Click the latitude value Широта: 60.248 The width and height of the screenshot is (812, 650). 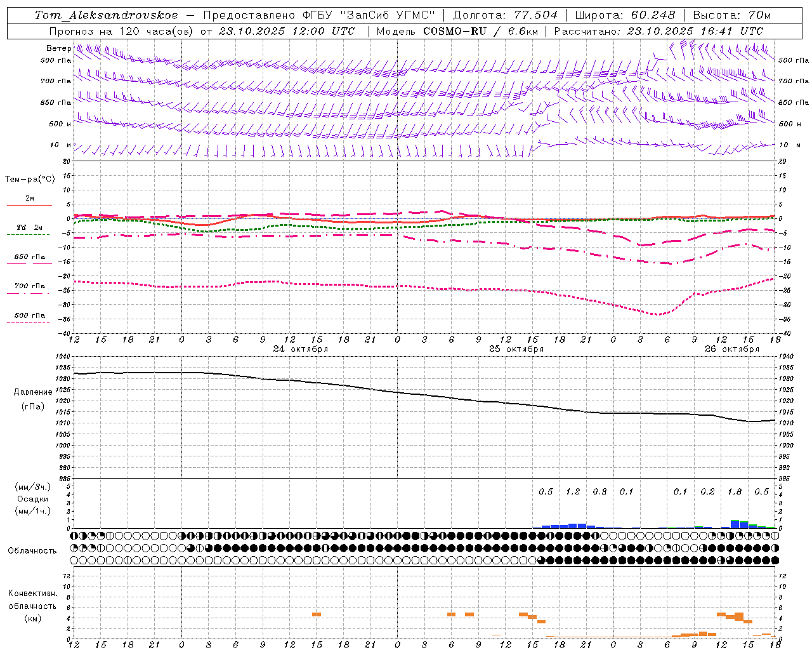(x=625, y=15)
